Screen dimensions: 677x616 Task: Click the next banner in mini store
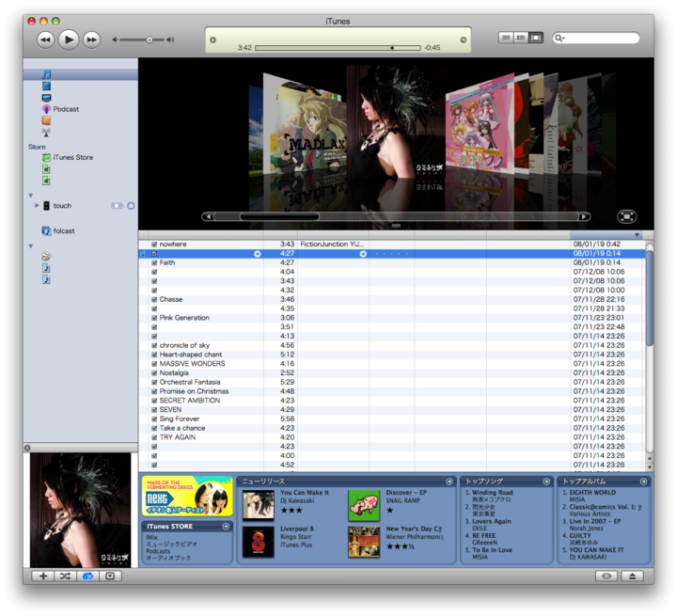187,496
